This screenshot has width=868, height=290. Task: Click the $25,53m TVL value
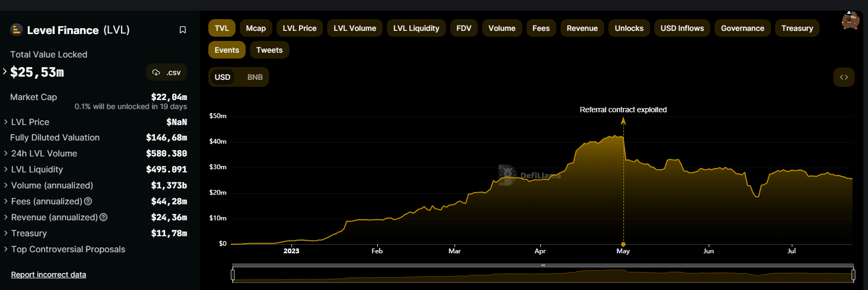pos(37,72)
